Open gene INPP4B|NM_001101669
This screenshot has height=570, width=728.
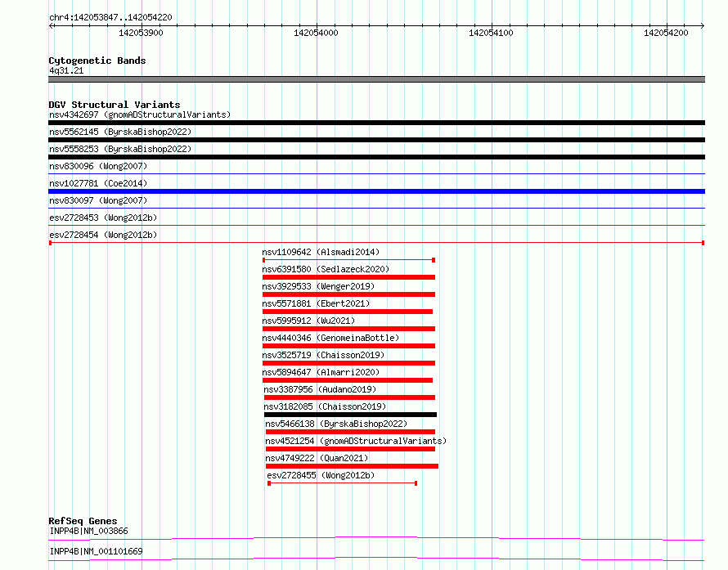(x=96, y=551)
